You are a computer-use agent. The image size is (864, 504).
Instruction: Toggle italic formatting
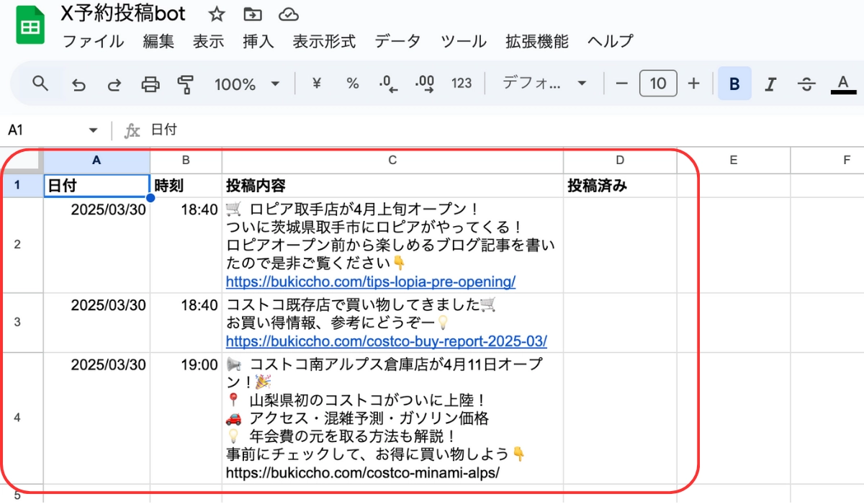770,84
